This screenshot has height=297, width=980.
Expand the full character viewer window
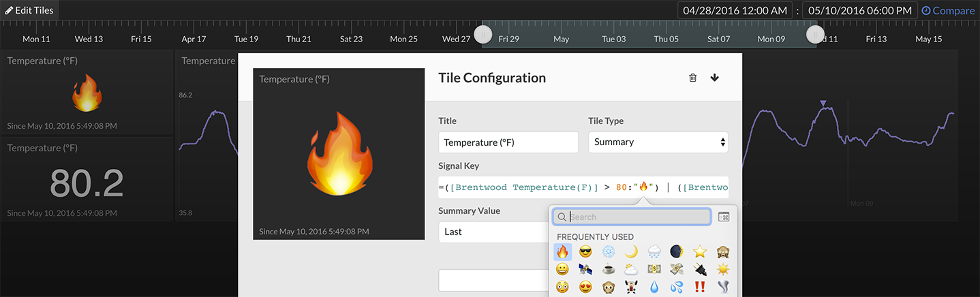724,217
